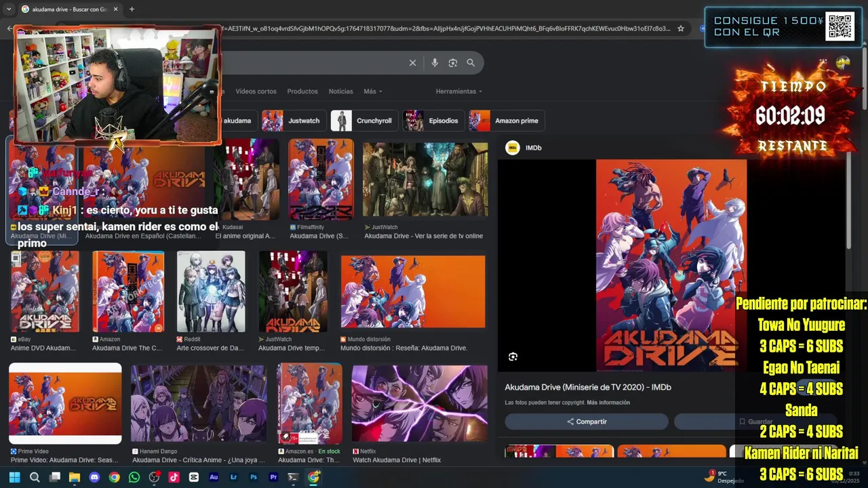868x488 pixels.
Task: Launch Discord from the taskbar
Action: click(x=94, y=477)
